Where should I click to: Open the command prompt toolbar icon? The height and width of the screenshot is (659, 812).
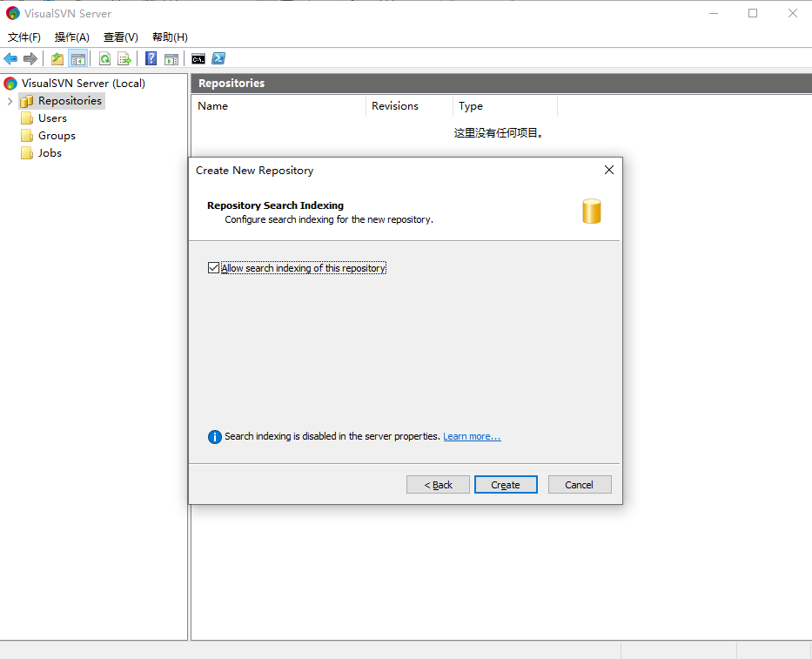click(198, 59)
